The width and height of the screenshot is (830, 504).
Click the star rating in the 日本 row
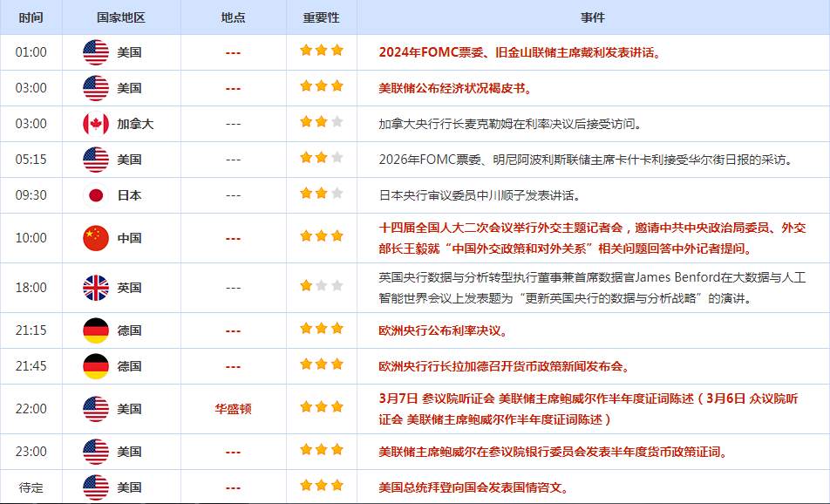[x=322, y=194]
